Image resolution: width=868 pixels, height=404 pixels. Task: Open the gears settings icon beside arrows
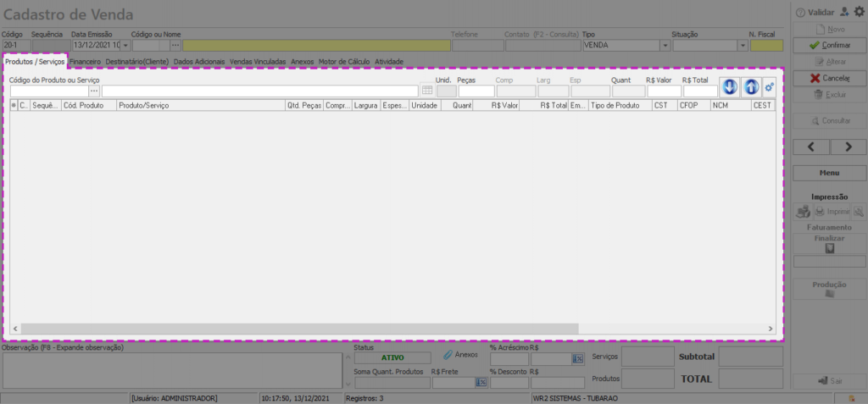tap(770, 87)
